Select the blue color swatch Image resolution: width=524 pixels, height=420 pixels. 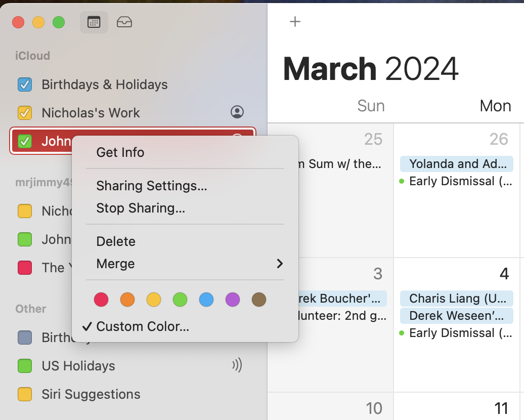(206, 300)
